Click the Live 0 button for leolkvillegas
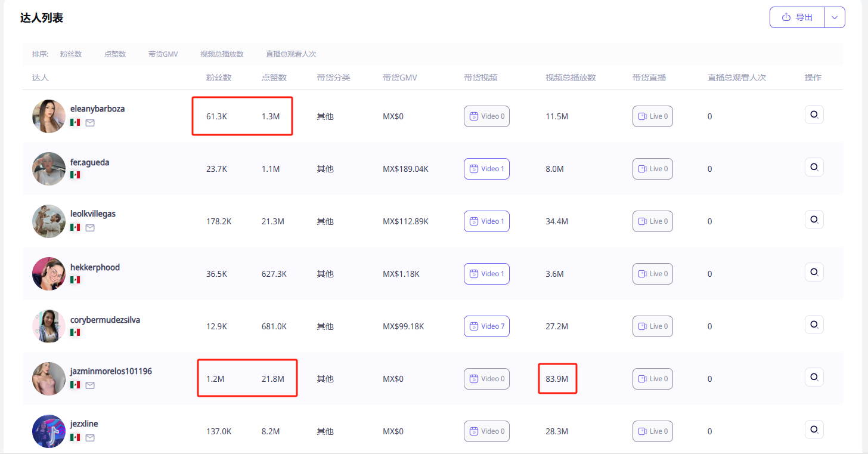868x454 pixels. point(653,221)
